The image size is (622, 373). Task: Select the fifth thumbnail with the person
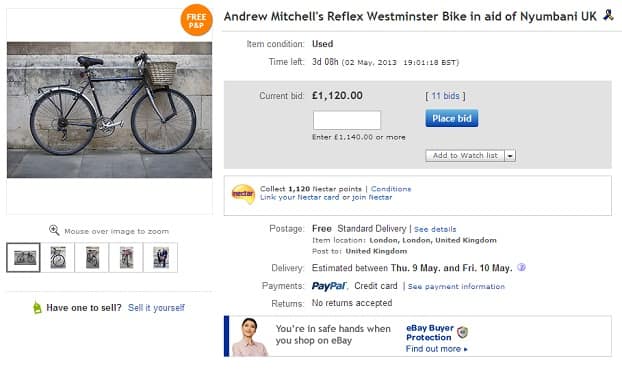161,258
